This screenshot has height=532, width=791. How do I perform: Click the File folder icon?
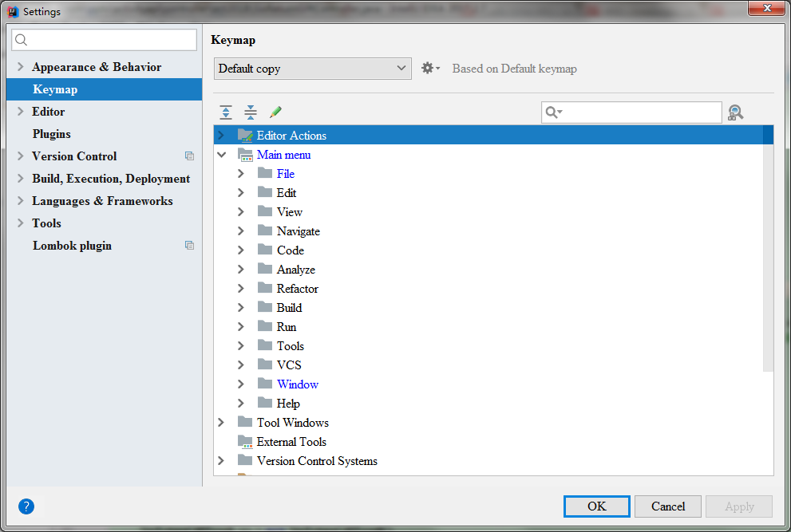(x=265, y=173)
